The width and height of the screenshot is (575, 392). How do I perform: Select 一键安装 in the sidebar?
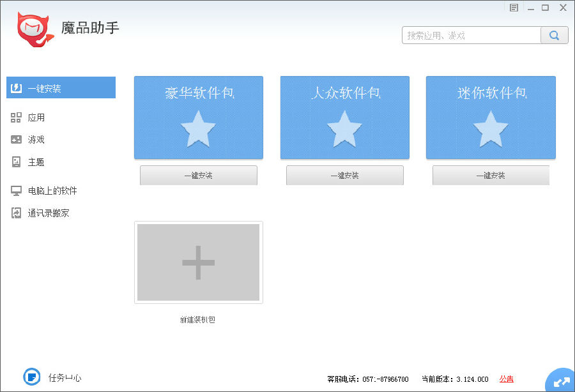point(61,87)
